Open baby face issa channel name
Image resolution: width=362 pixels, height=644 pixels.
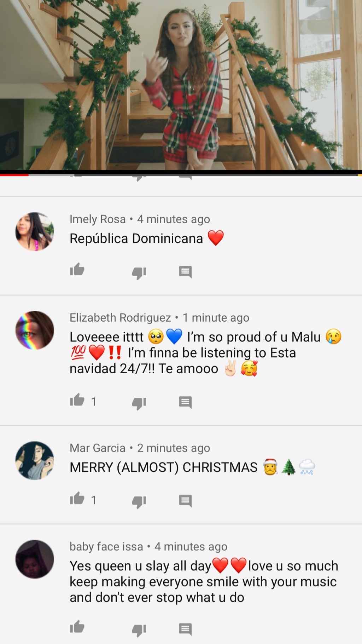(x=106, y=546)
